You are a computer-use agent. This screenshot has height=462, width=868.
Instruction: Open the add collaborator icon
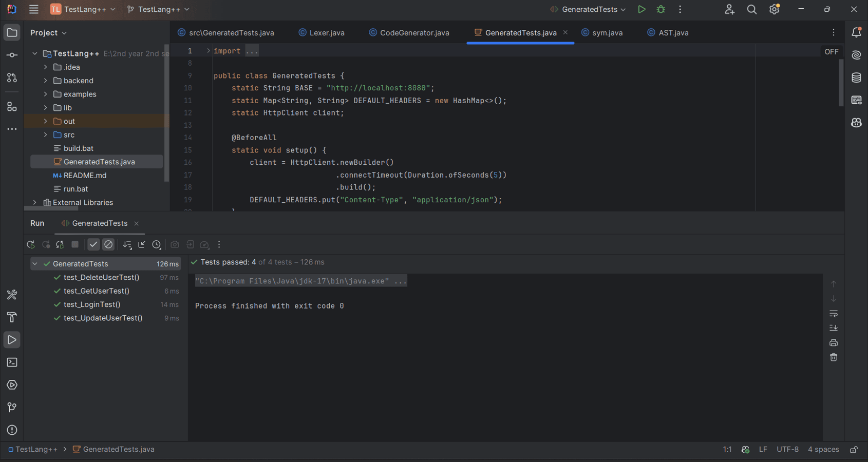tap(729, 9)
